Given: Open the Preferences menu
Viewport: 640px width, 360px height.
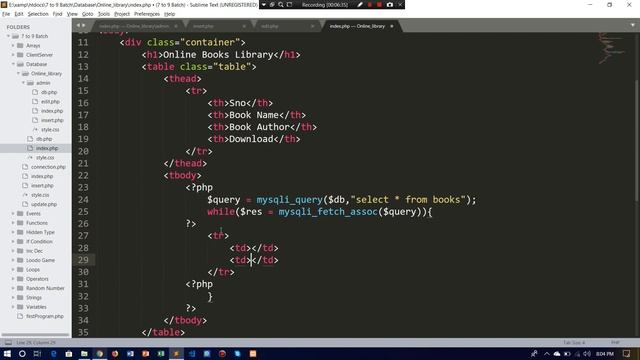Looking at the screenshot, I should tap(147, 14).
